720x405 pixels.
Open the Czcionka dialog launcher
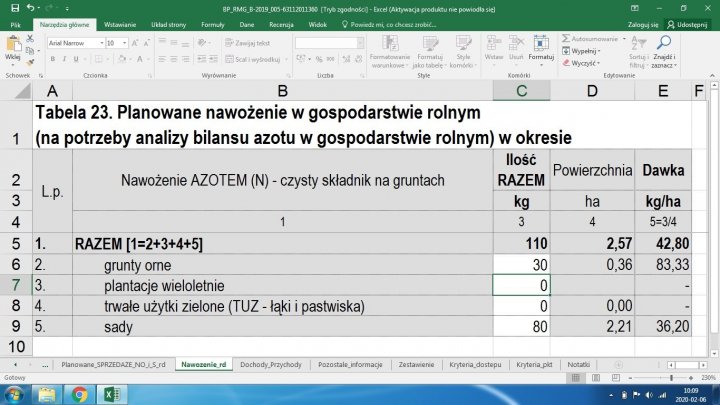point(150,76)
